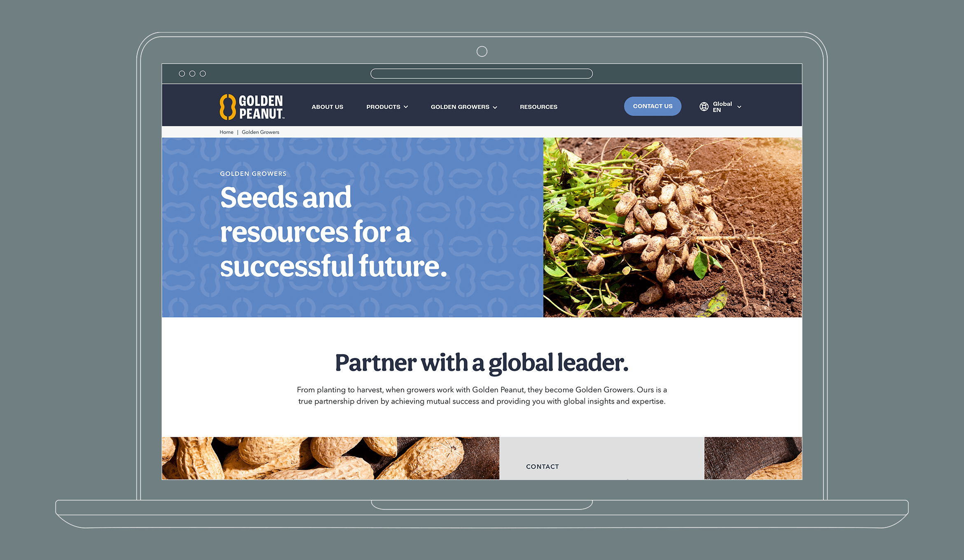Screen dimensions: 964x560
Task: Select the ABOUT US menu item
Action: 328,107
